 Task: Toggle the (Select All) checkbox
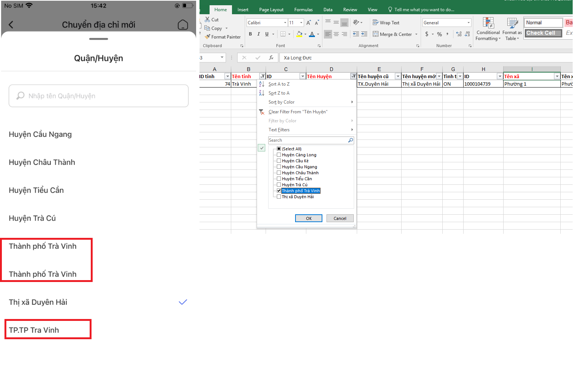[279, 149]
